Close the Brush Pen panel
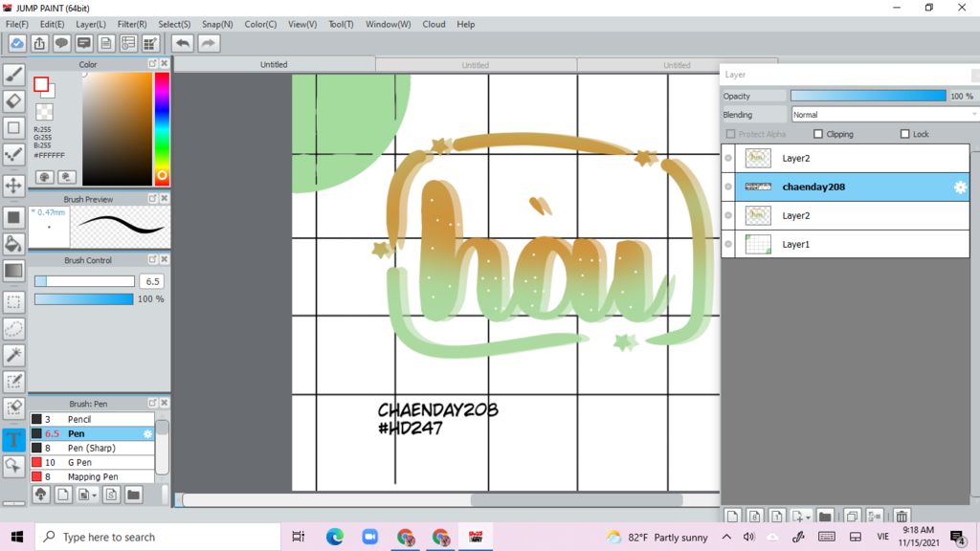 click(x=165, y=403)
